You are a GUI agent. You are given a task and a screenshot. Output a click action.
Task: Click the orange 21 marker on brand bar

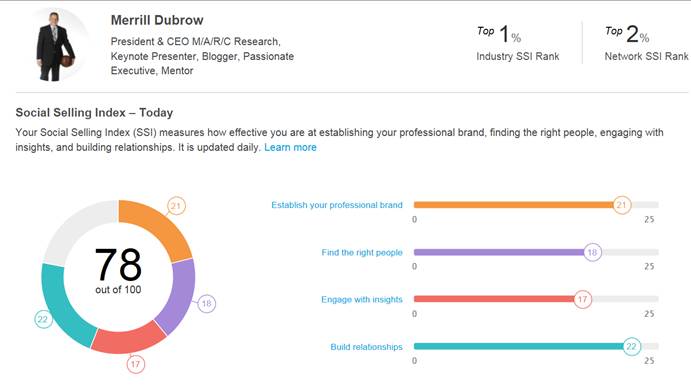coord(622,205)
